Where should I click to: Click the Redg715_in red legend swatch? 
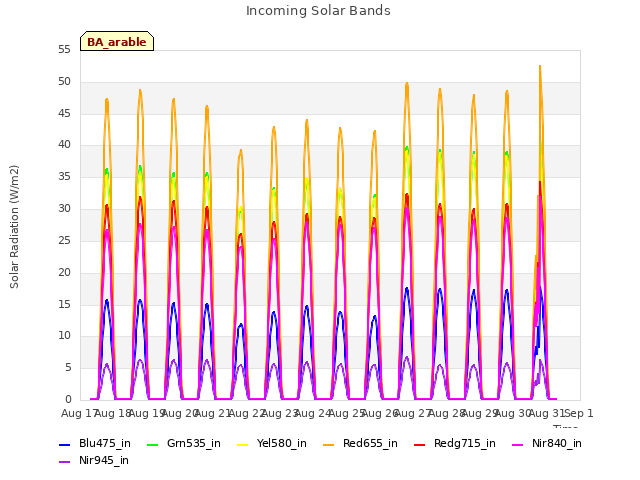420,444
